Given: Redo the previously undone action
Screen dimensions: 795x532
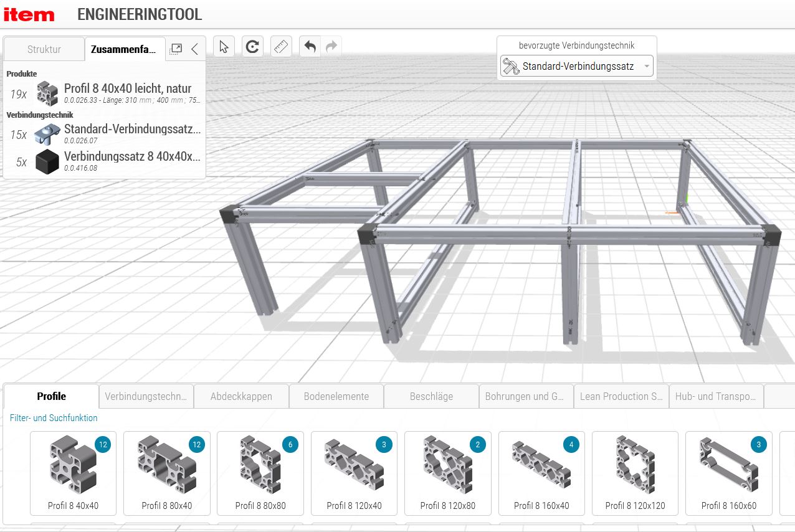Looking at the screenshot, I should click(x=331, y=47).
